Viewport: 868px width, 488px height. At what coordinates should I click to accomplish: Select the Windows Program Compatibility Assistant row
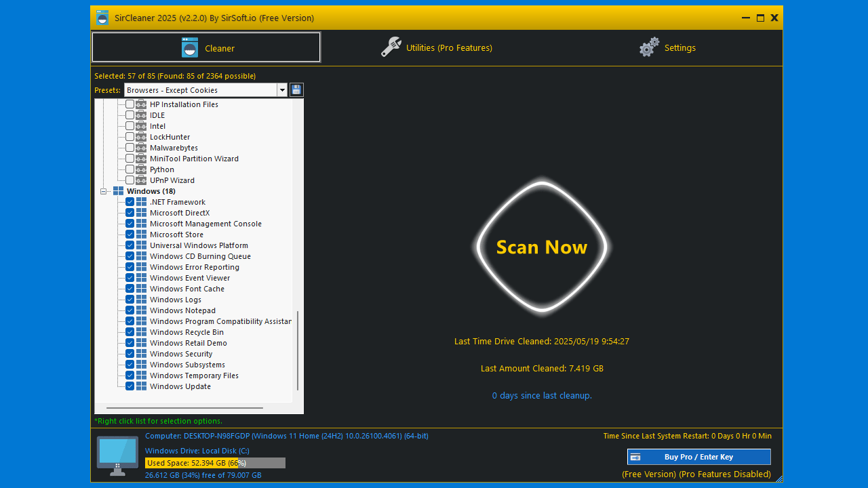(220, 321)
